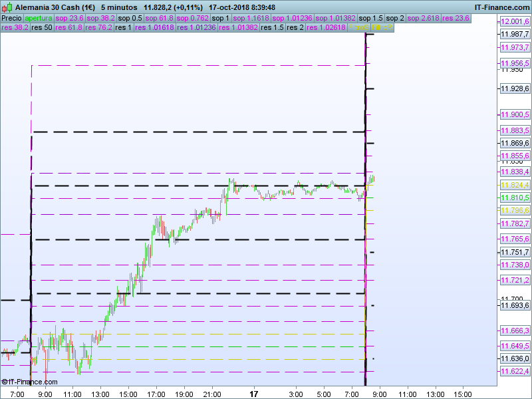The height and width of the screenshot is (399, 532).
Task: Click the res 61.8 label
Action: (x=69, y=27)
